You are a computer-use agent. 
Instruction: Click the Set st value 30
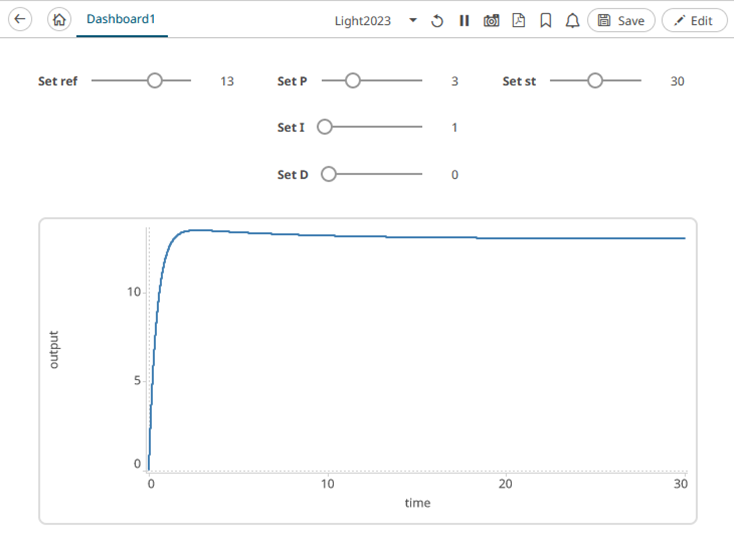click(677, 81)
